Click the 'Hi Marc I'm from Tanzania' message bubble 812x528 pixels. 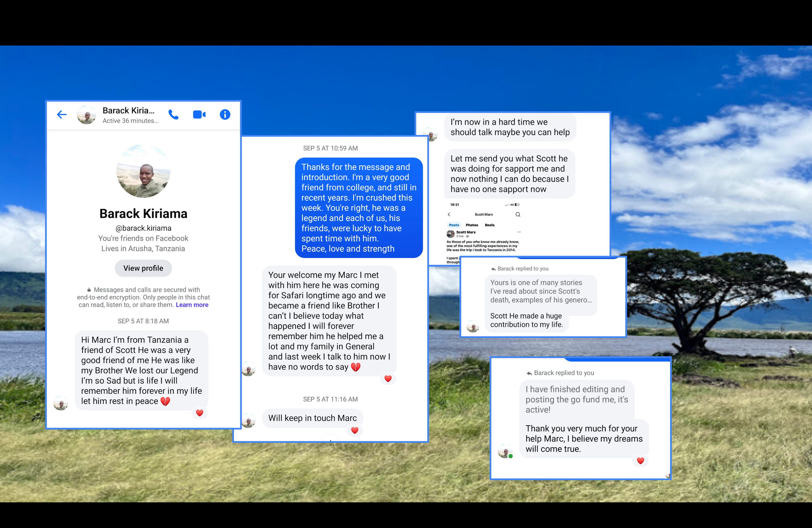tap(141, 370)
